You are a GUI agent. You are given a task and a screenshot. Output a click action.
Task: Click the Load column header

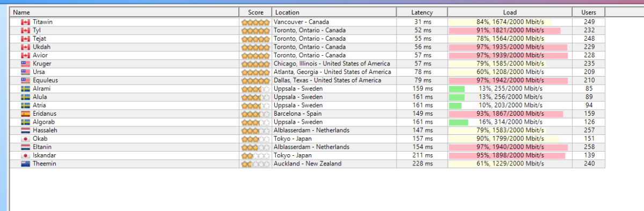coord(510,12)
